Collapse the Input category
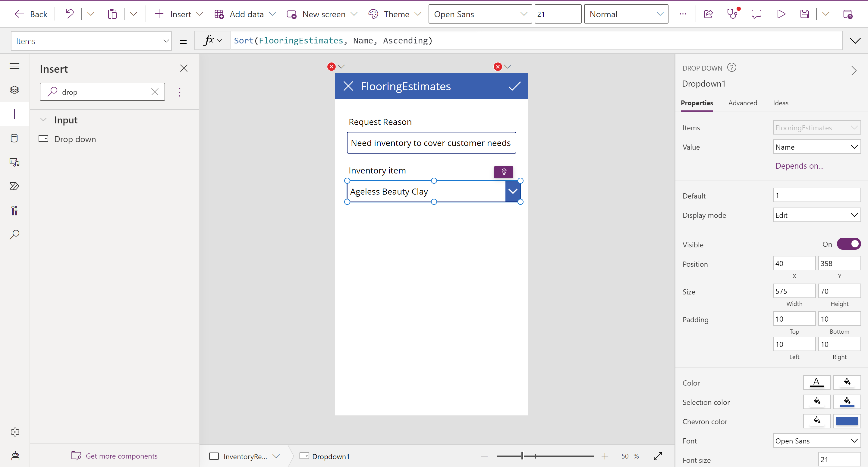 pos(43,120)
